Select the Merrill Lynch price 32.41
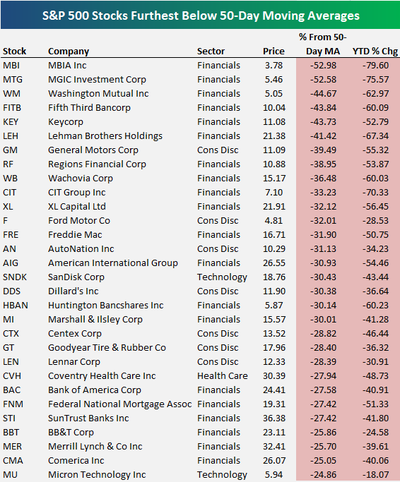 [274, 447]
